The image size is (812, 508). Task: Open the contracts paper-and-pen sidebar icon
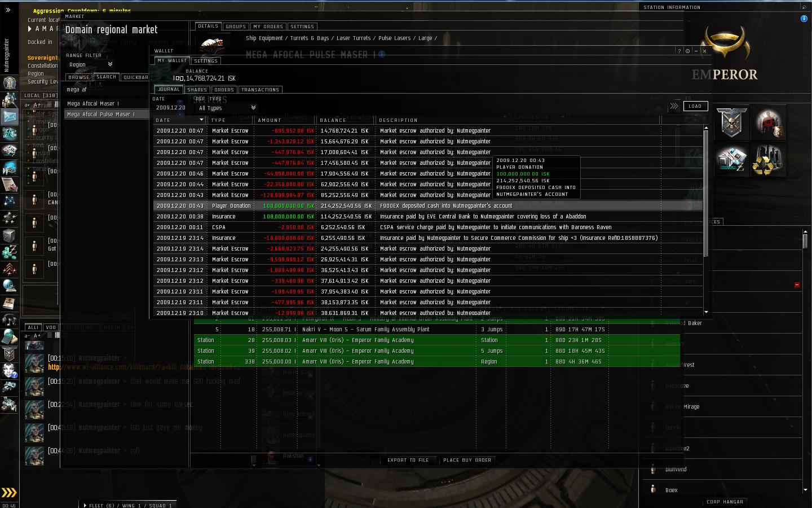coord(10,185)
